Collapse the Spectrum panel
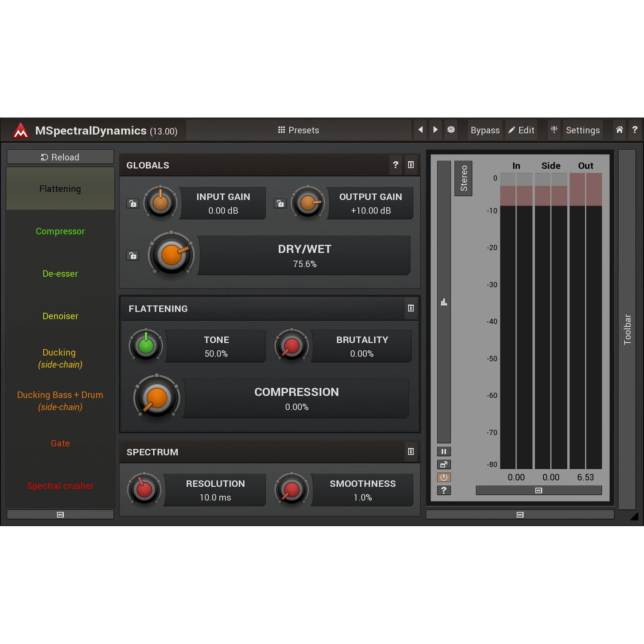This screenshot has width=644, height=644. click(x=411, y=451)
